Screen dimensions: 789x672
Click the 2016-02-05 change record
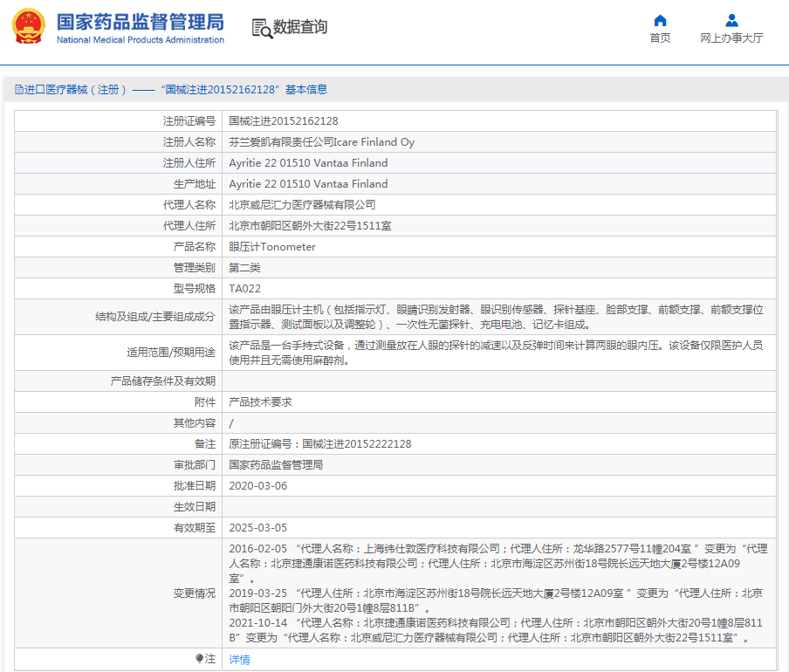click(x=498, y=564)
